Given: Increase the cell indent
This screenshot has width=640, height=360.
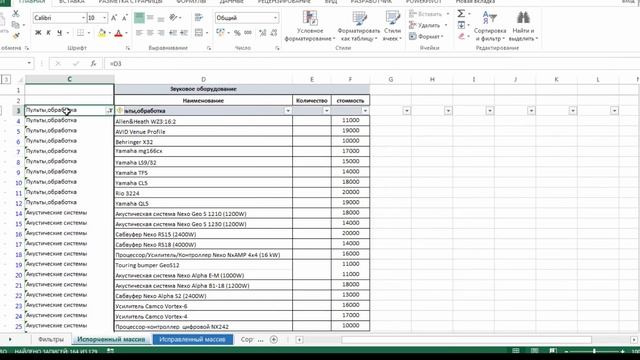Looking at the screenshot, I should [x=184, y=33].
